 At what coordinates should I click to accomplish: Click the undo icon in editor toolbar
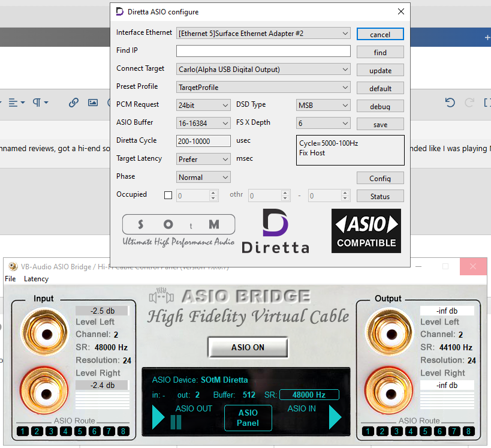coord(450,103)
